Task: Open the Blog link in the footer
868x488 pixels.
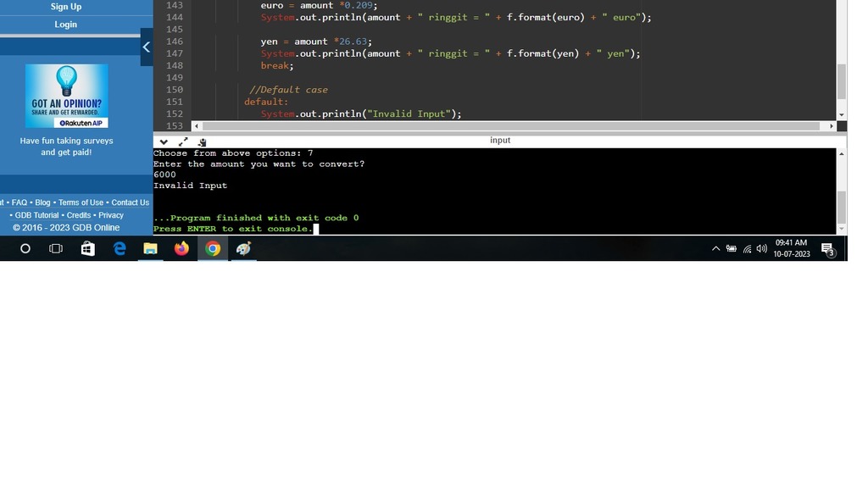Action: point(42,202)
